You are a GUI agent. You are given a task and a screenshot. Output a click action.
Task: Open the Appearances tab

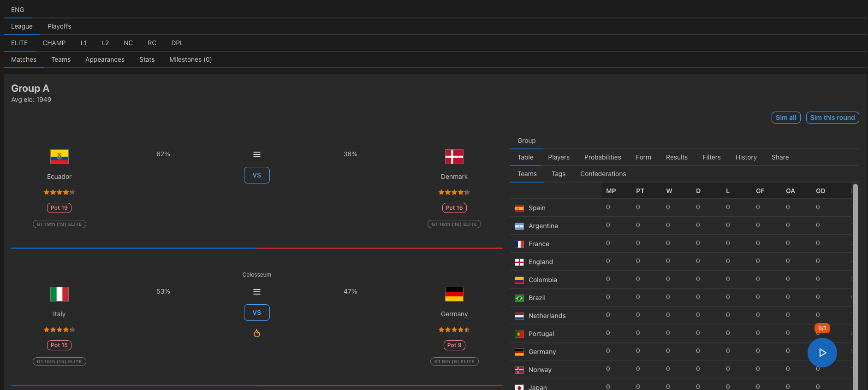click(x=105, y=59)
